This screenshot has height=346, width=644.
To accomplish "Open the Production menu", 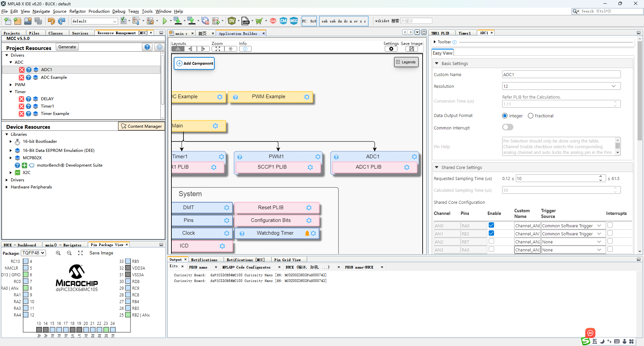I will tap(99, 11).
